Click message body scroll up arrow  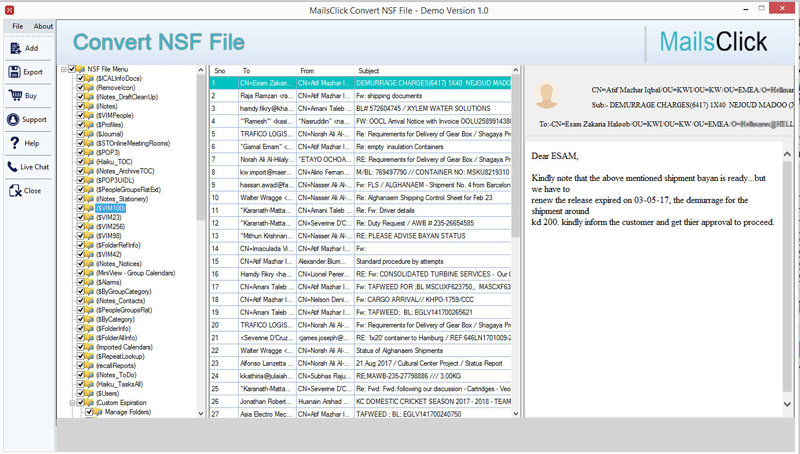pyautogui.click(x=787, y=154)
